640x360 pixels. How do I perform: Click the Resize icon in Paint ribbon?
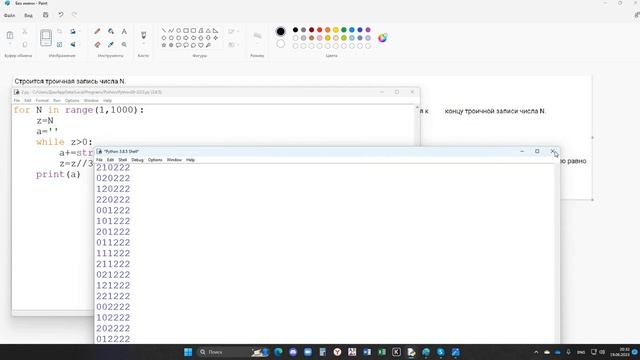tap(60, 44)
